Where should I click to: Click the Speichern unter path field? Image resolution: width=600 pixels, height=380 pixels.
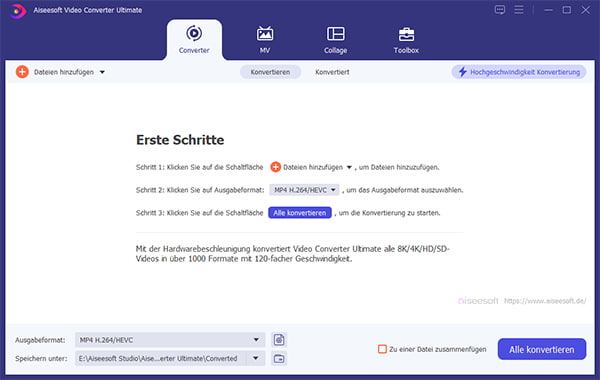(160, 359)
